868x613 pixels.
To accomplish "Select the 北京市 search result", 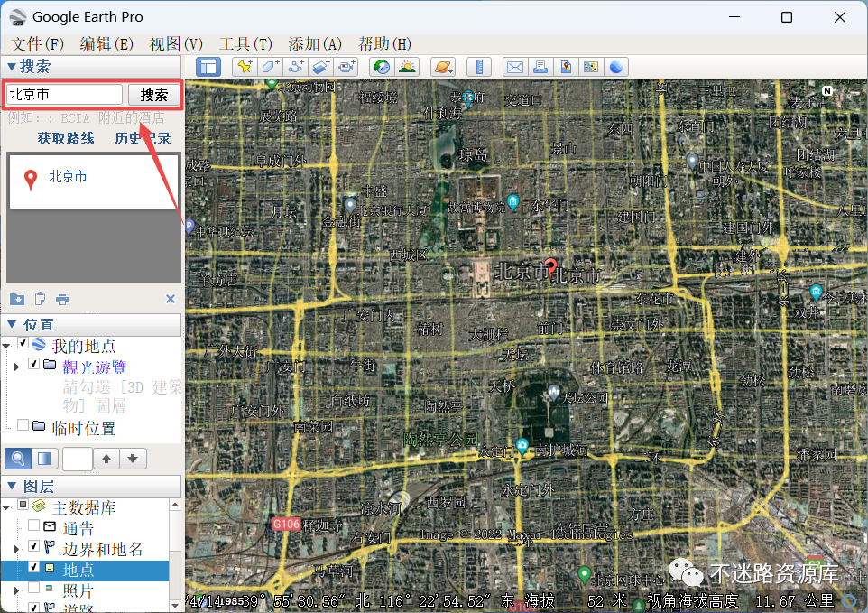I will 68,176.
